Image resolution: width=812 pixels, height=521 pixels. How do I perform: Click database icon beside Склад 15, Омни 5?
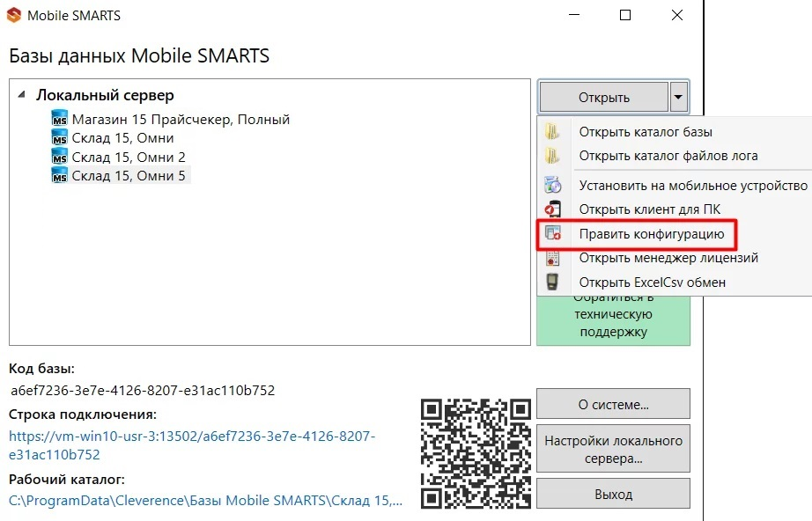[60, 175]
